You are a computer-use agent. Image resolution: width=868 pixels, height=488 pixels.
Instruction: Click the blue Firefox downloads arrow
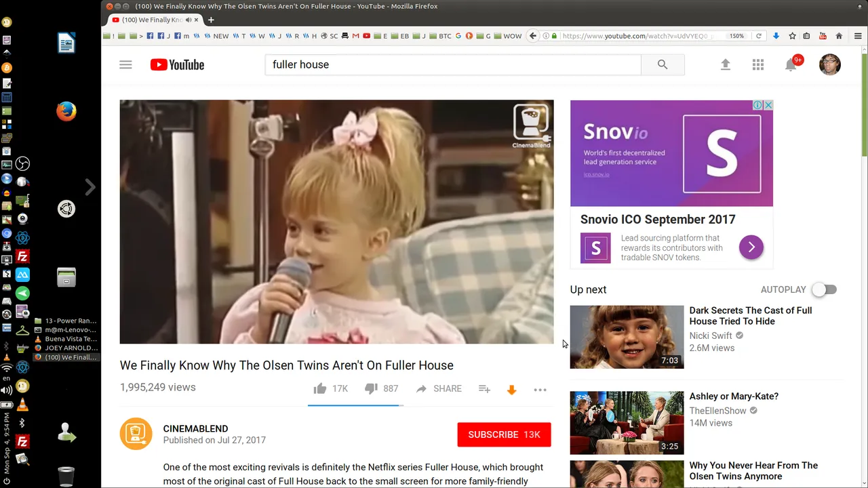[776, 36]
